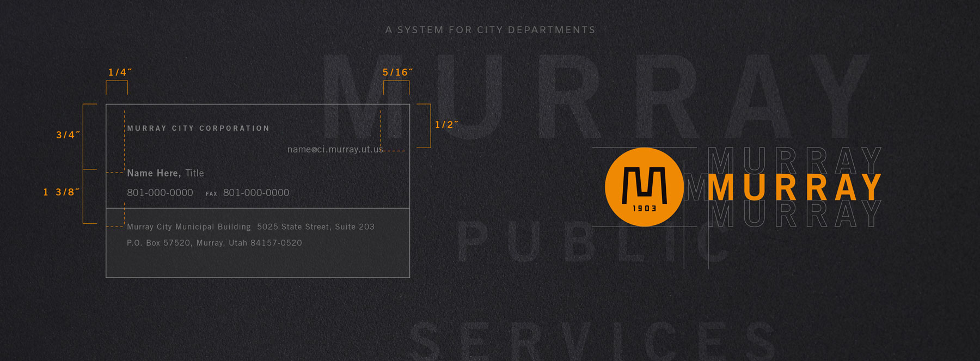980x361 pixels.
Task: Select the fax number after the FAX label
Action: click(256, 193)
